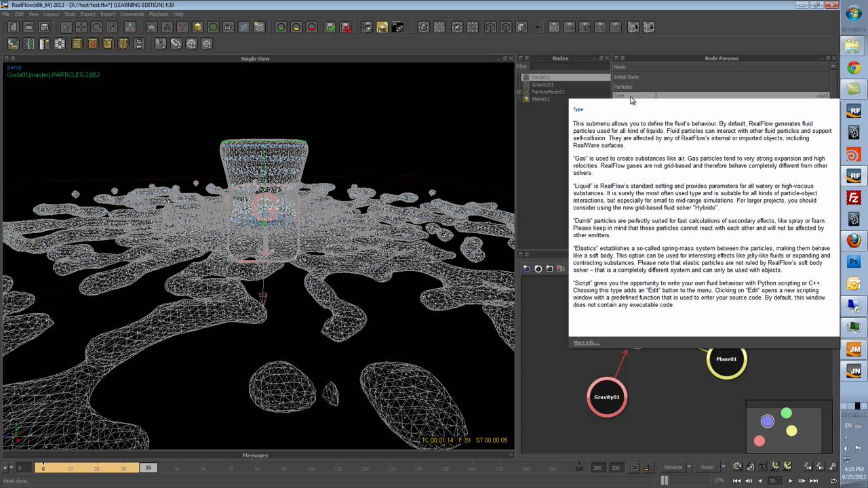Choose the Select arrow tool
The width and height of the screenshot is (868, 488).
pyautogui.click(x=66, y=27)
